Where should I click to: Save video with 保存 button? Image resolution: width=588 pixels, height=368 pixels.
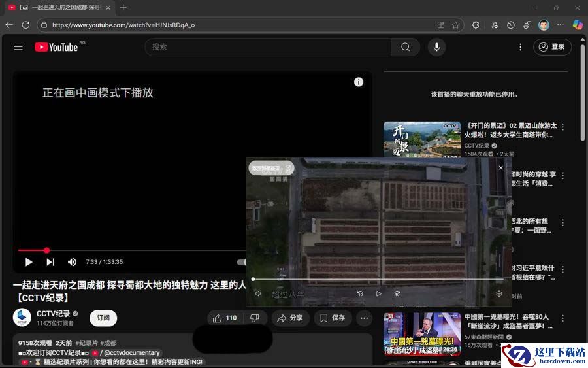[x=333, y=318]
